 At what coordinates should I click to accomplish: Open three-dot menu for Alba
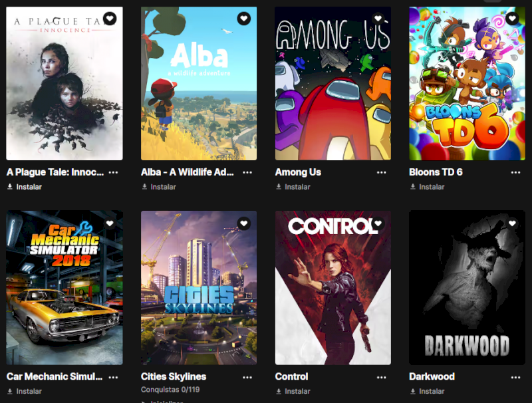247,172
